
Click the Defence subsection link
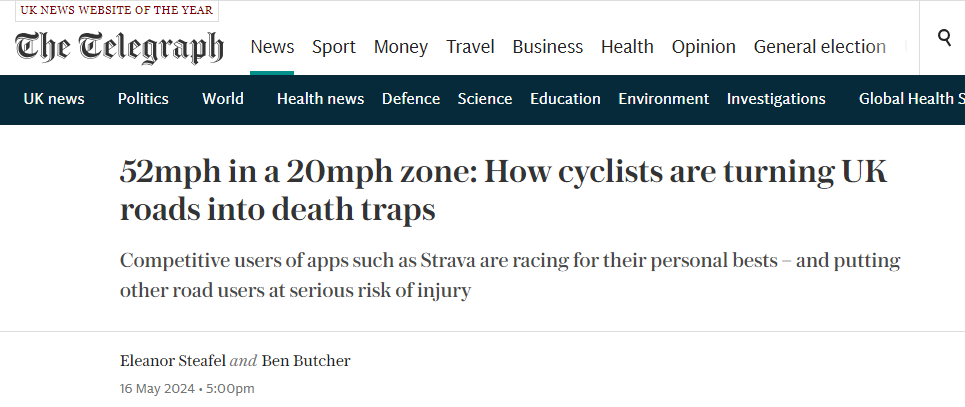(411, 99)
